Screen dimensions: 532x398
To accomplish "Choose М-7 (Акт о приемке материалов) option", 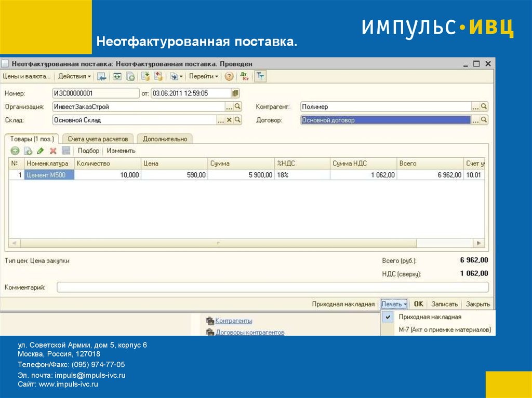I will point(444,330).
